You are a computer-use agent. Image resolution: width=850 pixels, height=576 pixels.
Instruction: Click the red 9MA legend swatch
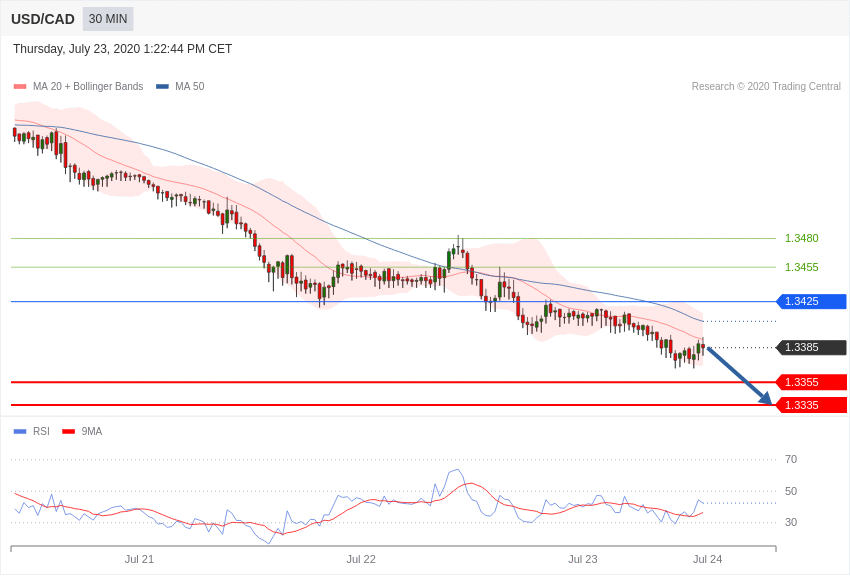pyautogui.click(x=68, y=432)
